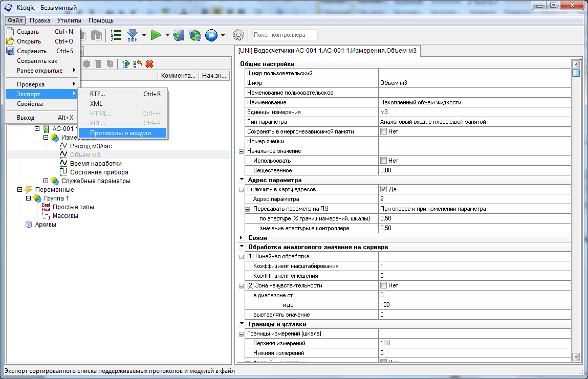Viewport: 588px width, 379px height.
Task: Open settings via the gear icon
Action: click(238, 35)
